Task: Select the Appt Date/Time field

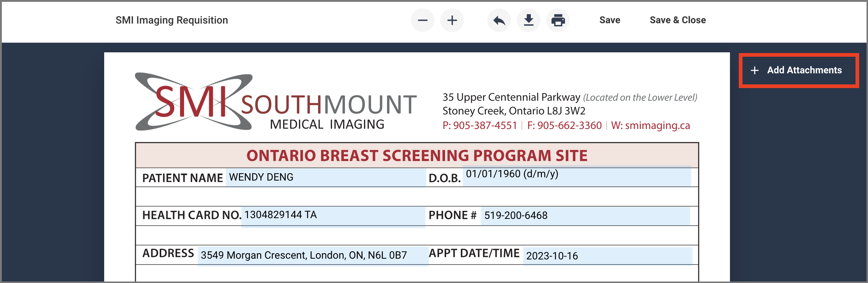Action: pos(607,256)
